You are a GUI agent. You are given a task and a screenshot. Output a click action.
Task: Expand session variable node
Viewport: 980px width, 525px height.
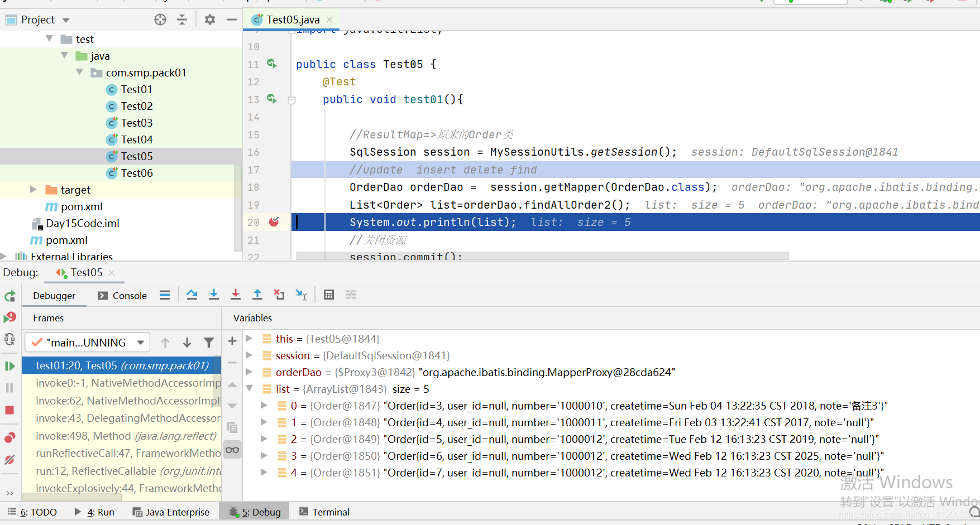click(249, 355)
